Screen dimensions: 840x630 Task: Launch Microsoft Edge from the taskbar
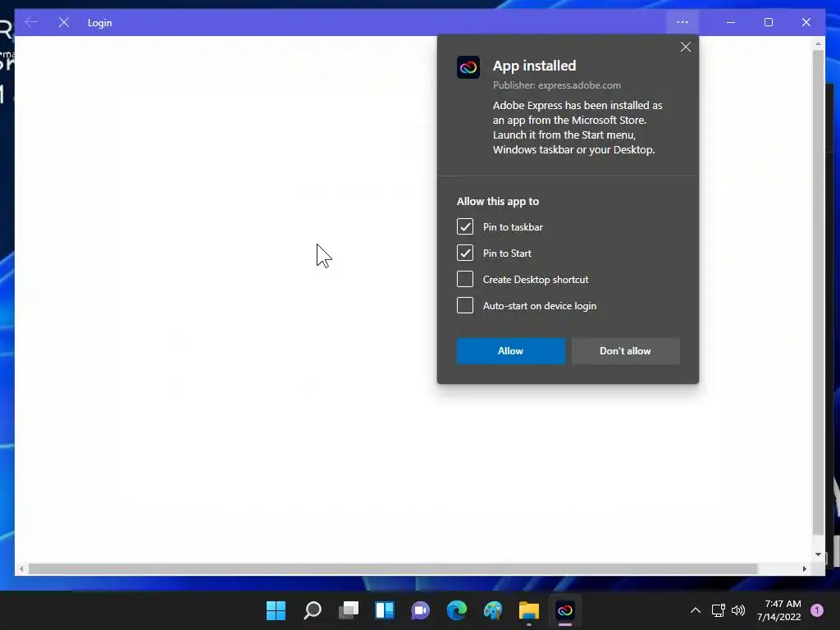click(x=457, y=610)
